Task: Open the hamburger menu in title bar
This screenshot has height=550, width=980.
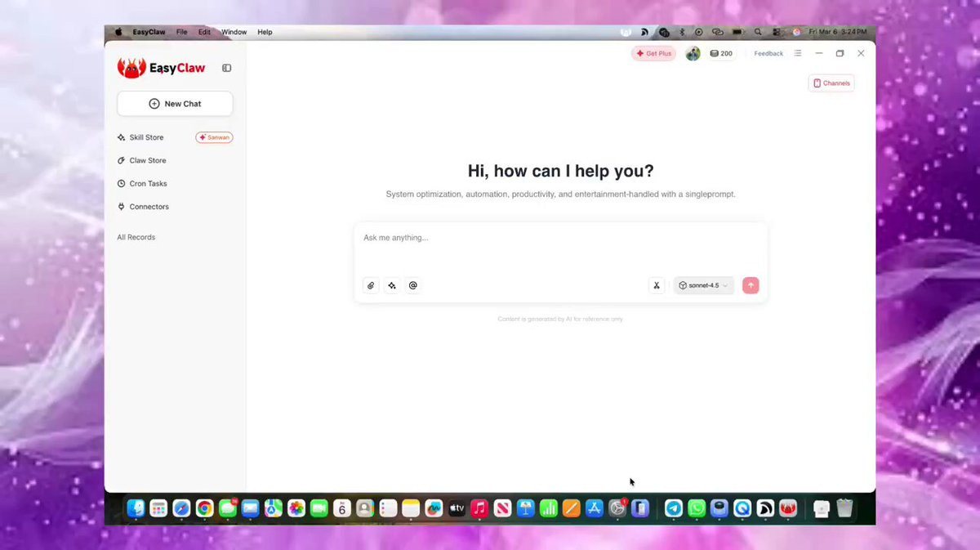Action: click(798, 53)
